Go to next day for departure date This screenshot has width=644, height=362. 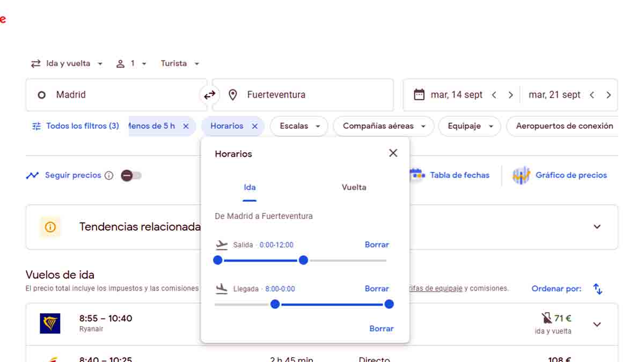(x=510, y=95)
